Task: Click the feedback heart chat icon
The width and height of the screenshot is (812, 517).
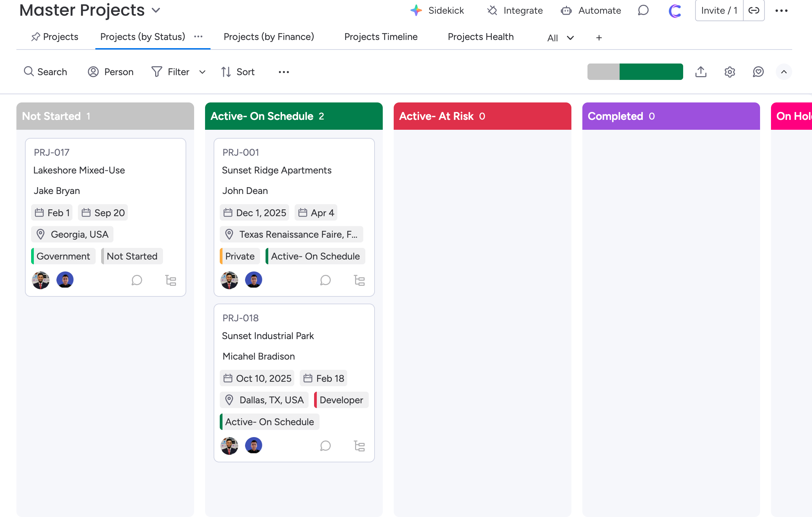Action: pyautogui.click(x=758, y=72)
